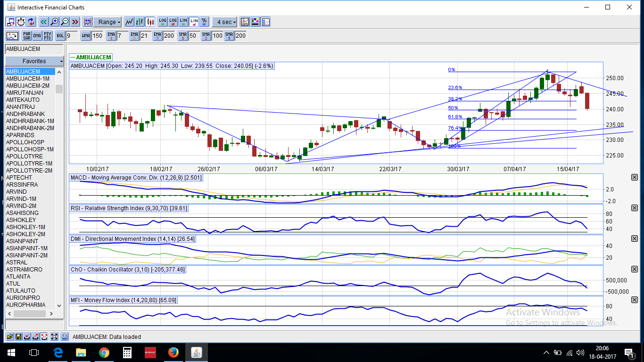Close the RSI indicator panel
Image resolution: width=644 pixels, height=362 pixels.
point(634,208)
